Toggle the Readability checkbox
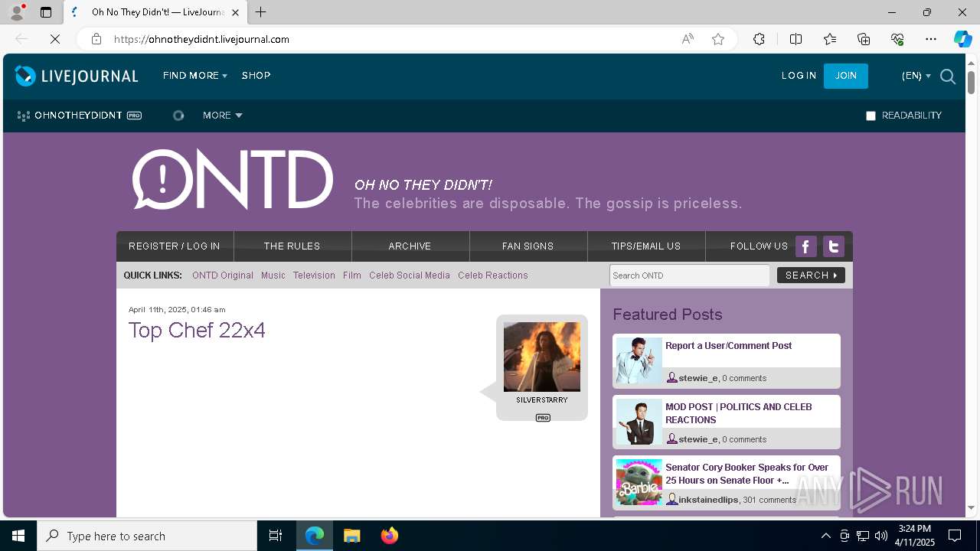 (x=871, y=116)
